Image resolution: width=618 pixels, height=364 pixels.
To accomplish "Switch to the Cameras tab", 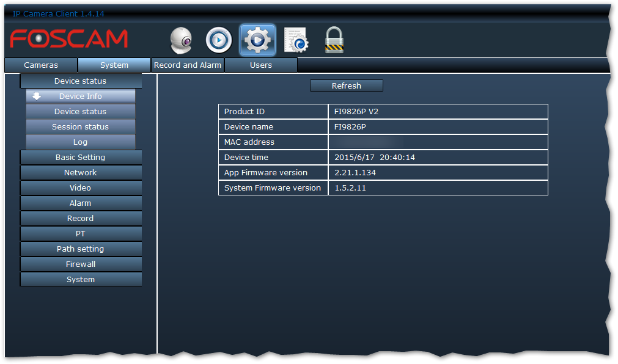I will click(x=41, y=65).
